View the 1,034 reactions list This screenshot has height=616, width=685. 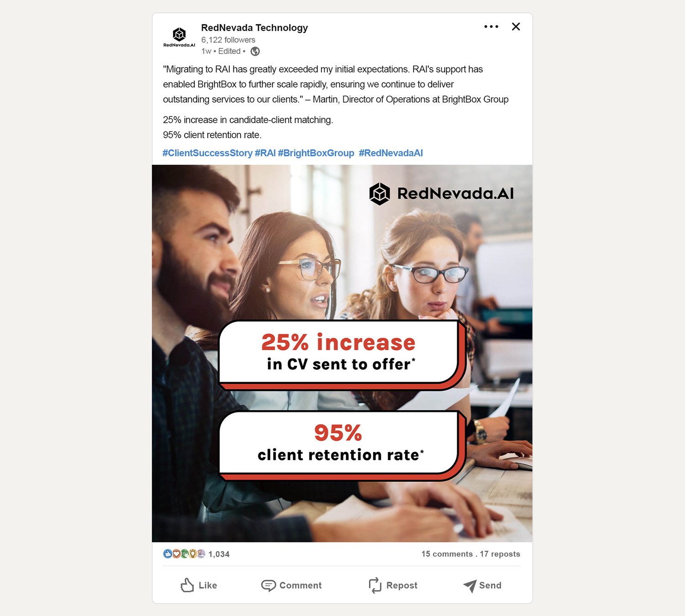click(x=219, y=554)
